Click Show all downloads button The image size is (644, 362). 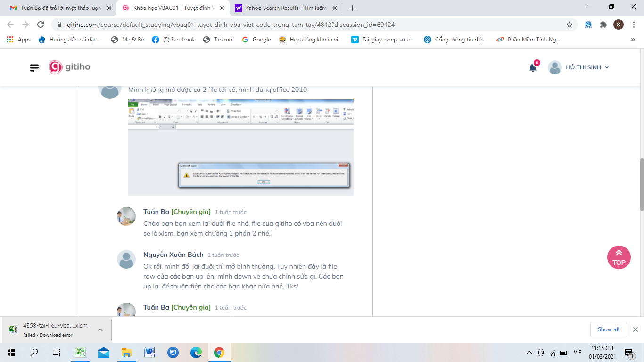tap(609, 329)
